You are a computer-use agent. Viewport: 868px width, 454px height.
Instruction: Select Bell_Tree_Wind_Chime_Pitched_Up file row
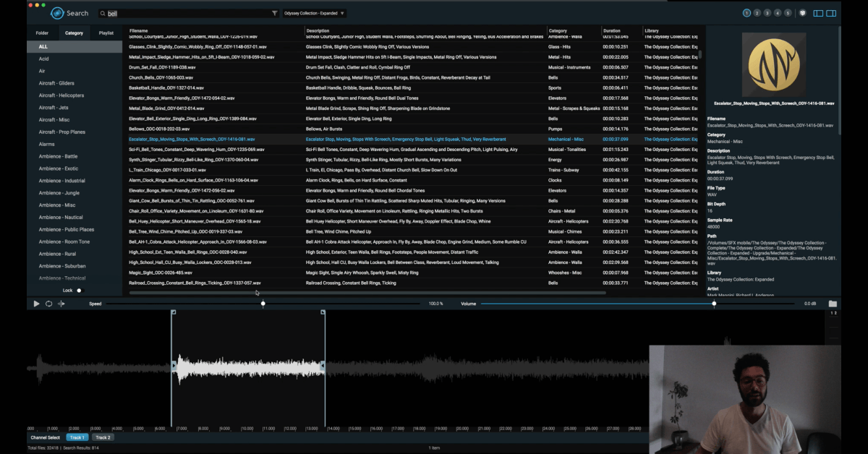coord(414,231)
